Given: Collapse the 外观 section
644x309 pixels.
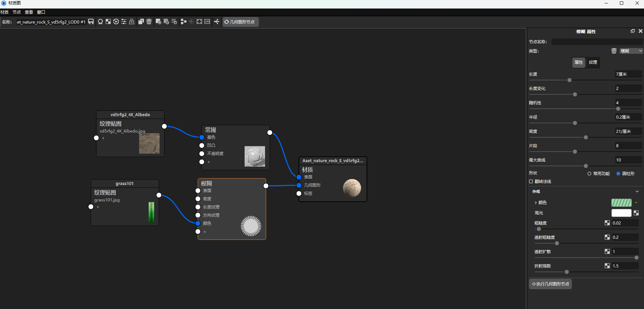Looking at the screenshot, I should click(637, 191).
